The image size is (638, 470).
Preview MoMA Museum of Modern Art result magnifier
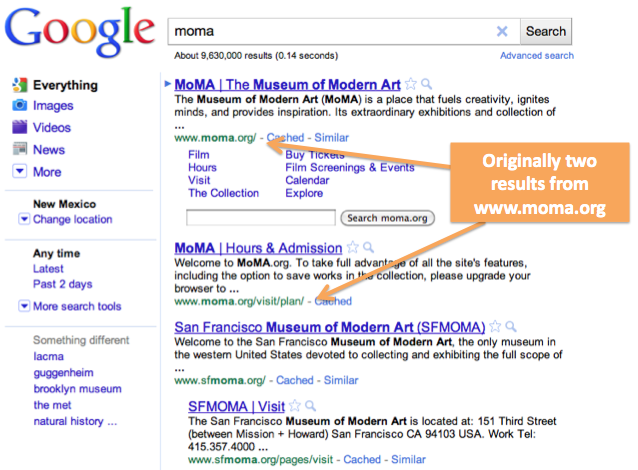coord(426,84)
